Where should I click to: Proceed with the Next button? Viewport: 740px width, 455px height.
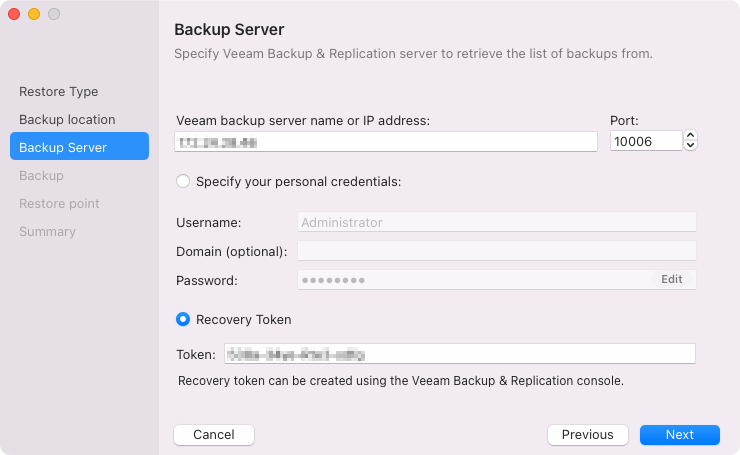point(680,435)
